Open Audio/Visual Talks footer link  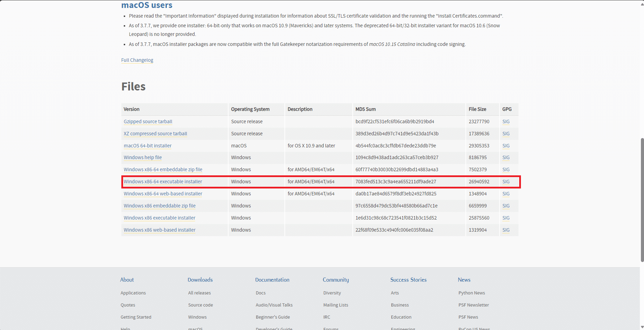click(x=274, y=305)
